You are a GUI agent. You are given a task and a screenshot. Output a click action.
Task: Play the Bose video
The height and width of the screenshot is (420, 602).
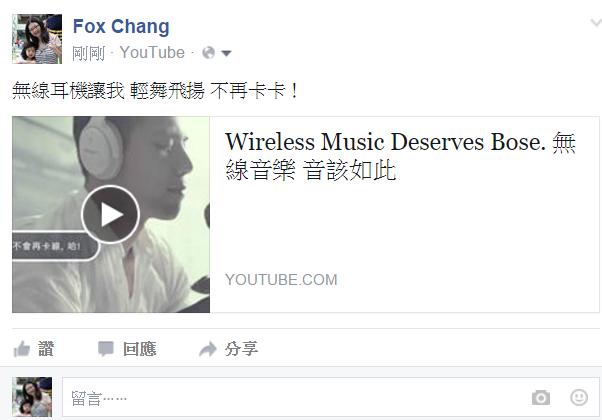point(110,214)
